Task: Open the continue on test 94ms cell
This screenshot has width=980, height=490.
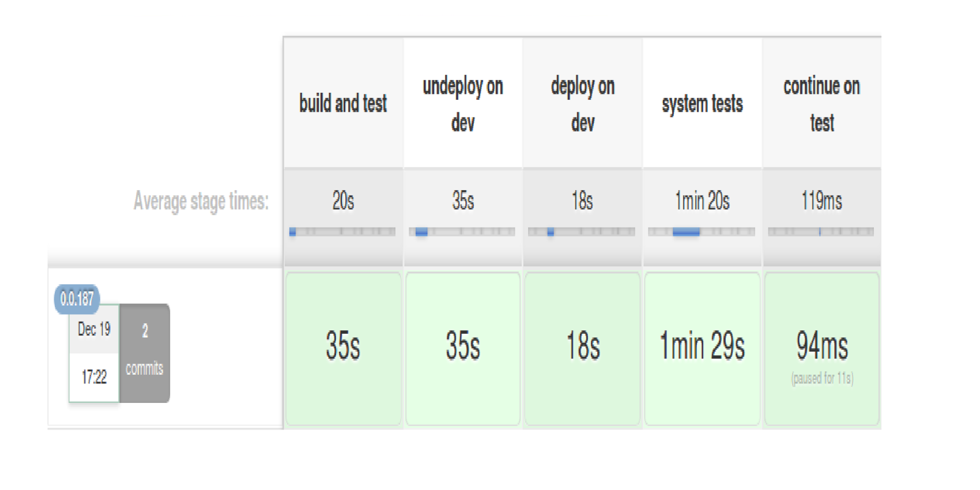Action: (x=822, y=349)
